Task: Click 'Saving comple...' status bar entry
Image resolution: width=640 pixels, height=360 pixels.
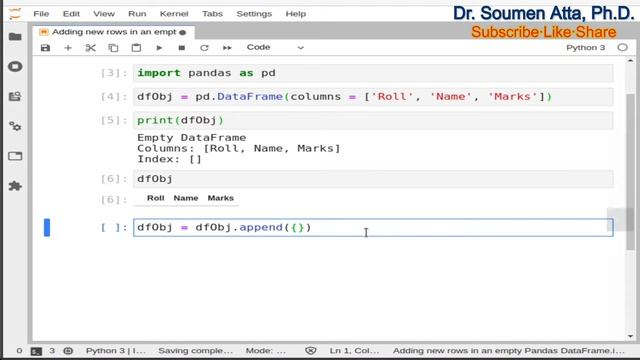Action: click(195, 351)
